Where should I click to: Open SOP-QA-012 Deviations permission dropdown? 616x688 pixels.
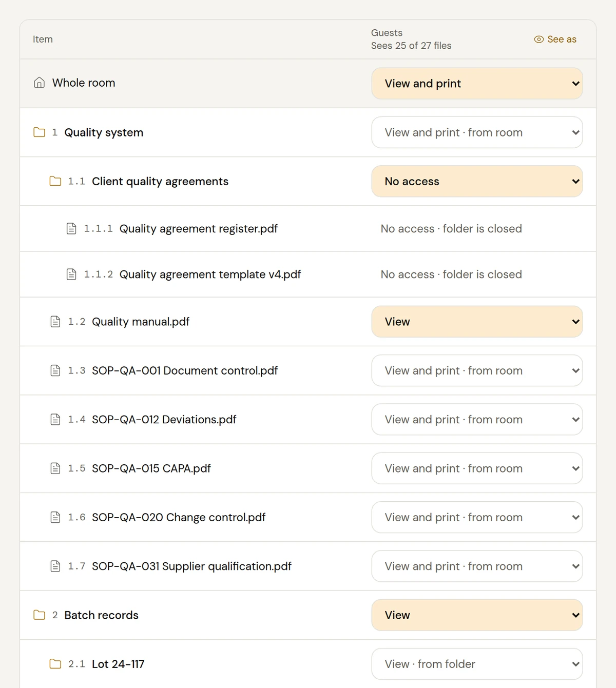point(477,419)
